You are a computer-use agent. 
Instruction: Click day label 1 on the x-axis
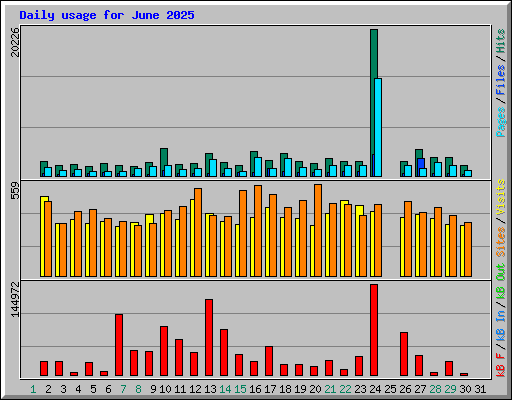pyautogui.click(x=33, y=389)
